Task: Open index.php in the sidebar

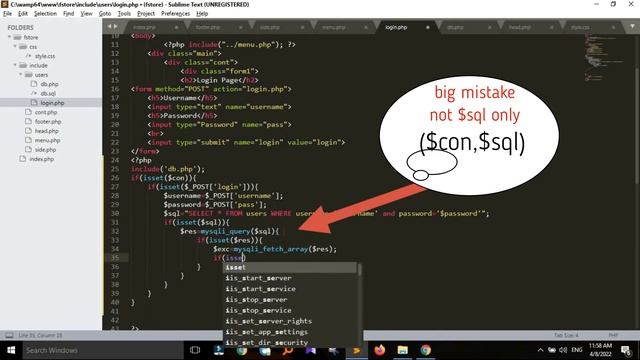Action: [x=42, y=159]
